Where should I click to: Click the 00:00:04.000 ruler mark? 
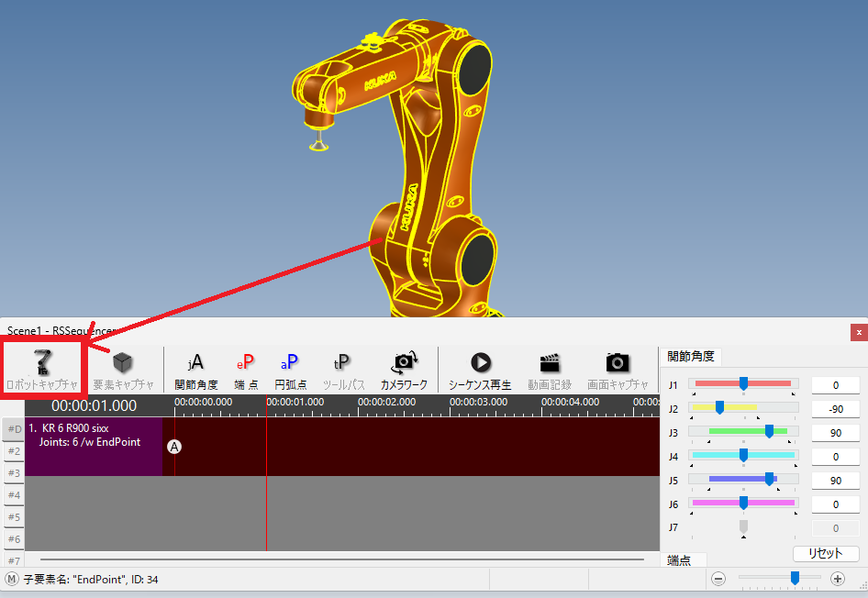(x=570, y=402)
